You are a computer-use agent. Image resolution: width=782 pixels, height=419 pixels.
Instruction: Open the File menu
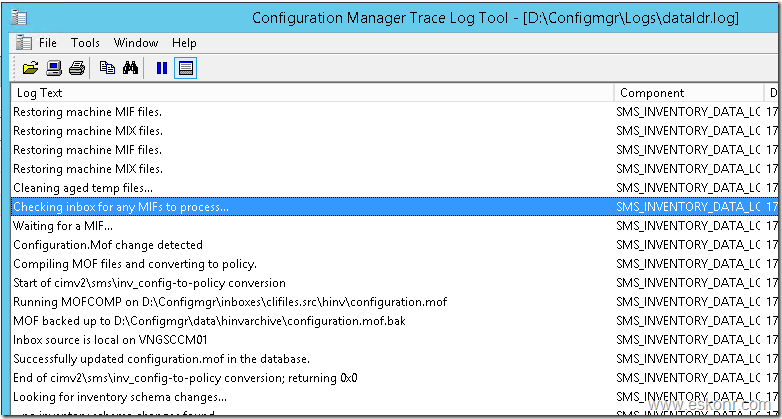(x=48, y=43)
